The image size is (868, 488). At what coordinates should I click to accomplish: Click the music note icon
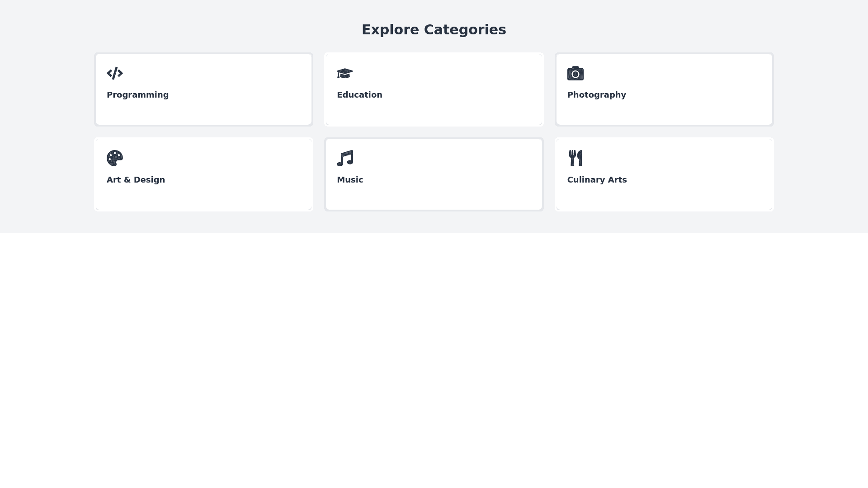(345, 158)
